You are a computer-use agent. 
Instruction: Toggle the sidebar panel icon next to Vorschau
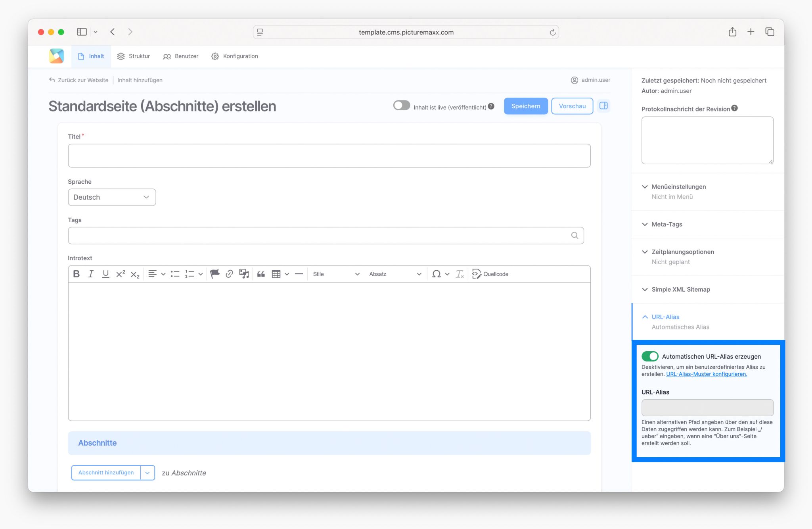pyautogui.click(x=603, y=106)
